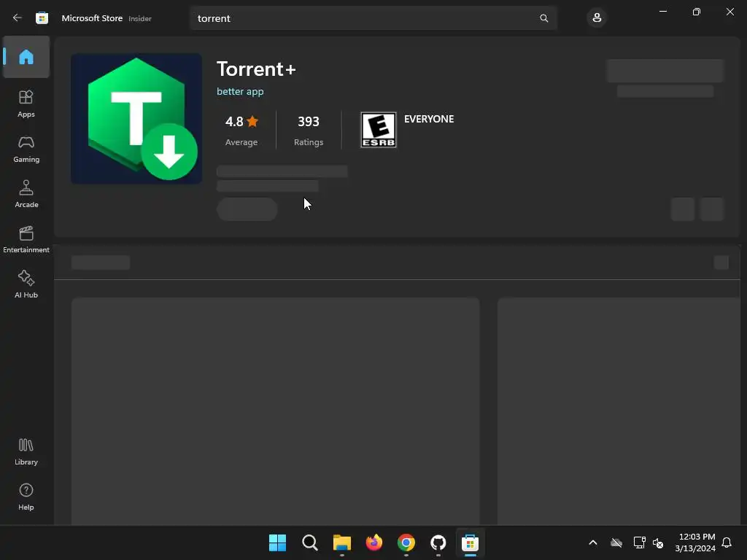Open the Apps section

coord(26,104)
